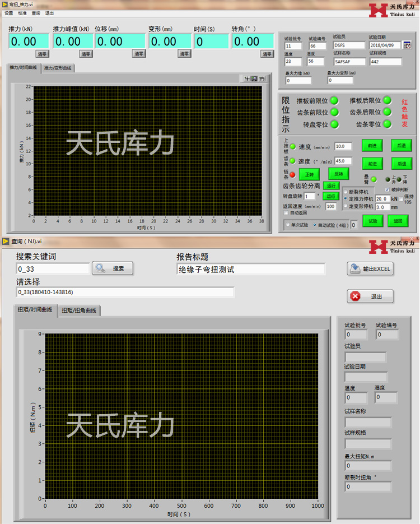
Task: Click the red-X 退出 button in 查询 window
Action: pos(370,296)
